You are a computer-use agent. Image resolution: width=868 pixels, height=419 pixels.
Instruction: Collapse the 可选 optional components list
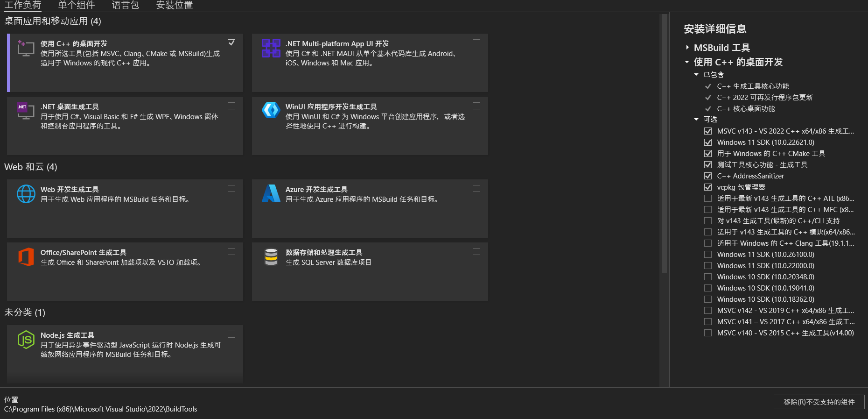696,120
